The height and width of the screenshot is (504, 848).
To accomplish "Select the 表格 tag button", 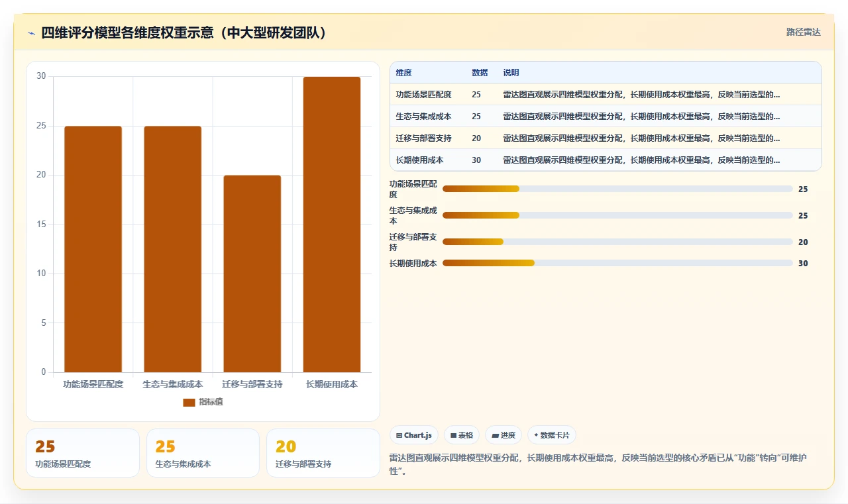I will (x=462, y=435).
